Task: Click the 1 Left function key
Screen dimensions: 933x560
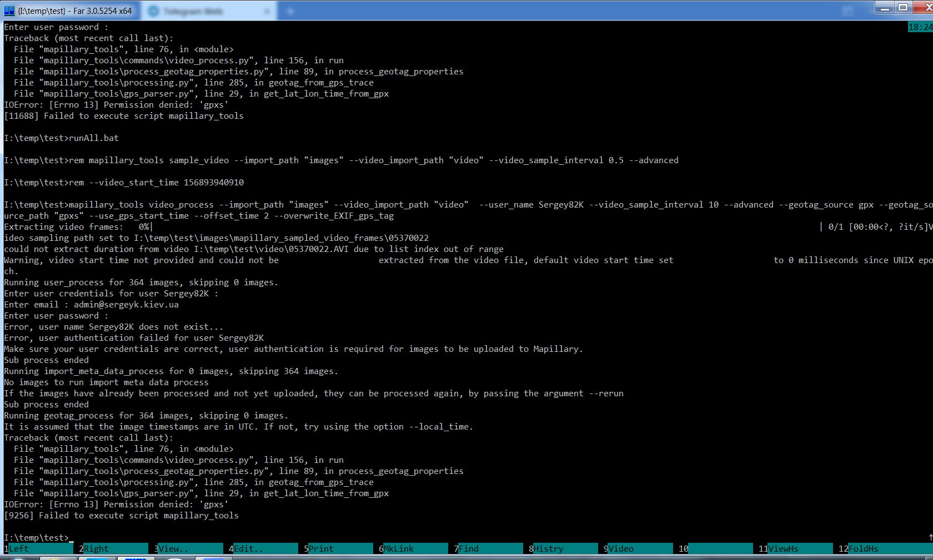Action: [x=38, y=548]
